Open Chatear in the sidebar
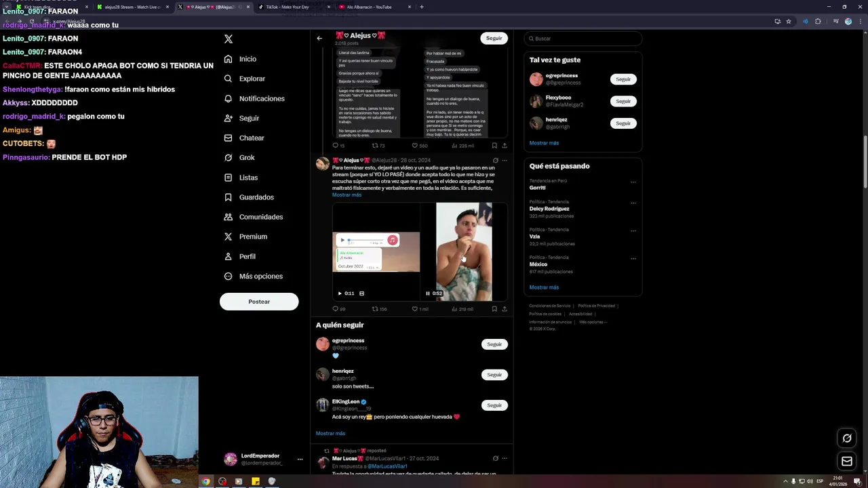This screenshot has height=488, width=868. pos(244,138)
